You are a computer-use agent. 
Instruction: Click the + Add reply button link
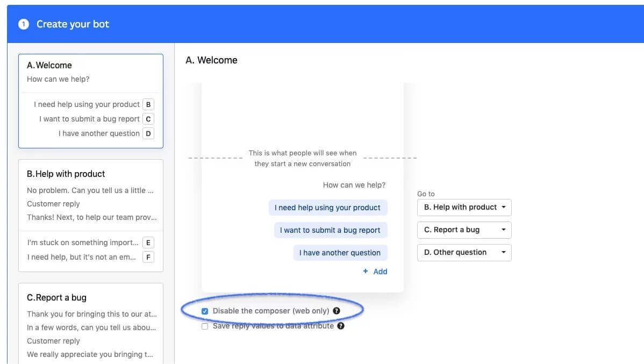375,272
